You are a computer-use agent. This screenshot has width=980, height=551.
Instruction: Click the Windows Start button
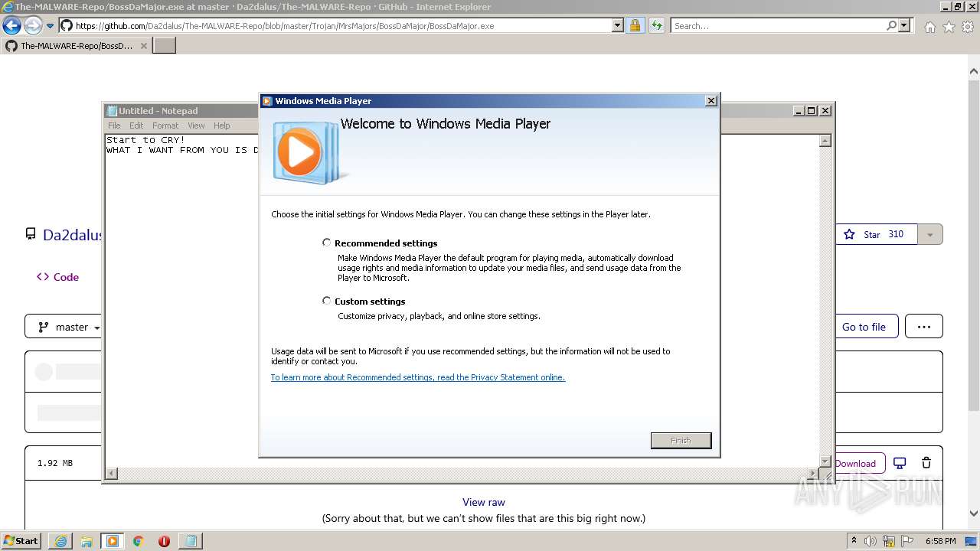pos(21,541)
